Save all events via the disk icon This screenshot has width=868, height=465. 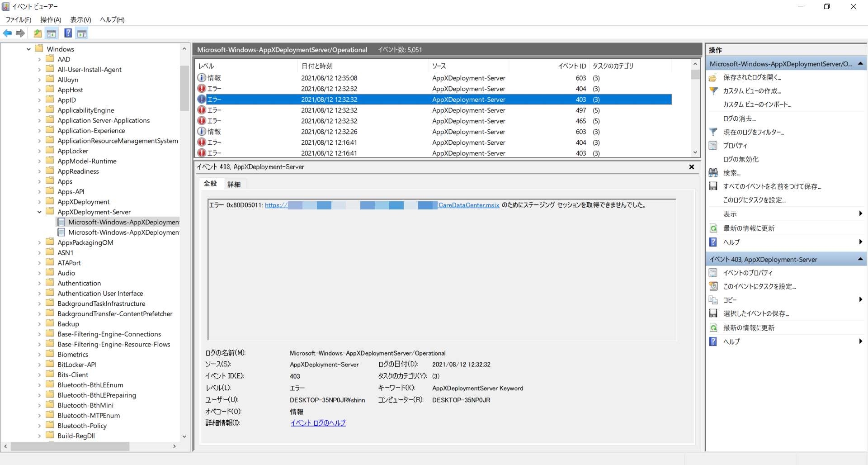tap(713, 186)
